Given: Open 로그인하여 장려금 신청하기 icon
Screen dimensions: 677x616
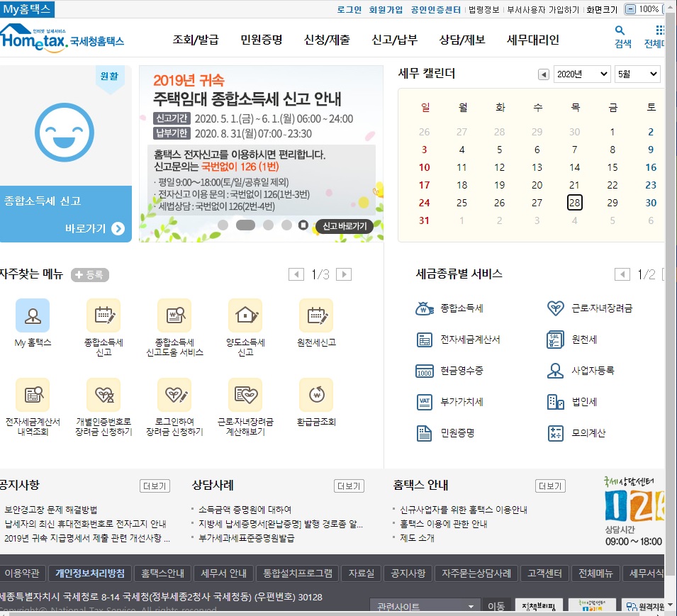Looking at the screenshot, I should tap(174, 395).
